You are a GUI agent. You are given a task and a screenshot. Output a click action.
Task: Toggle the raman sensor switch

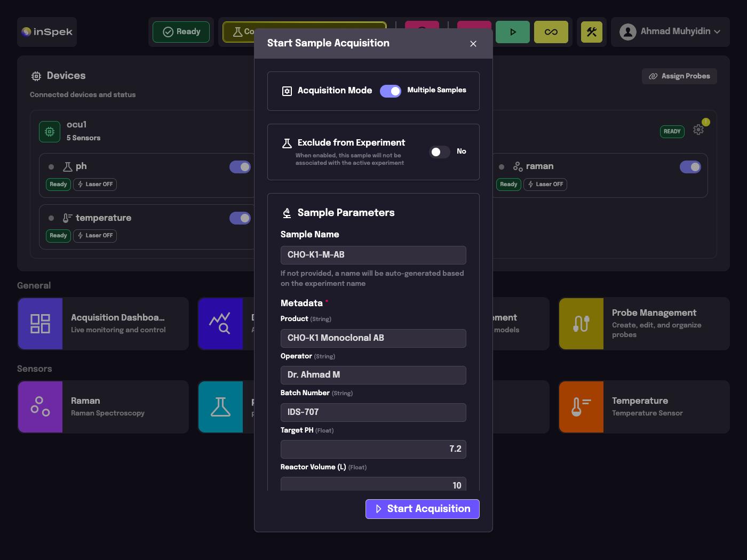pos(690,167)
